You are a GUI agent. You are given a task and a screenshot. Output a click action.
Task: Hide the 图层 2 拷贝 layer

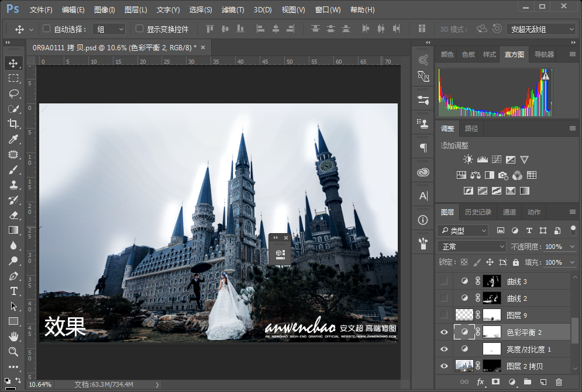pos(444,366)
